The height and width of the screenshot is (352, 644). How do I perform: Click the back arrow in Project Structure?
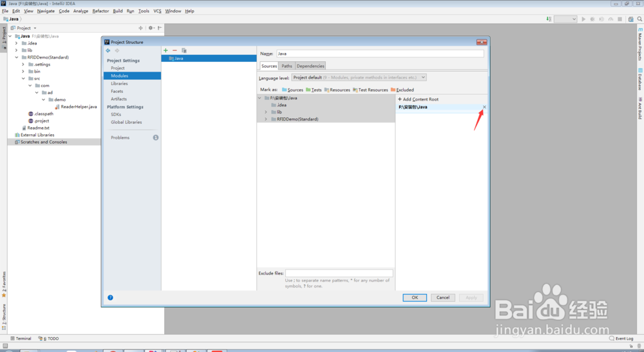[x=108, y=50]
